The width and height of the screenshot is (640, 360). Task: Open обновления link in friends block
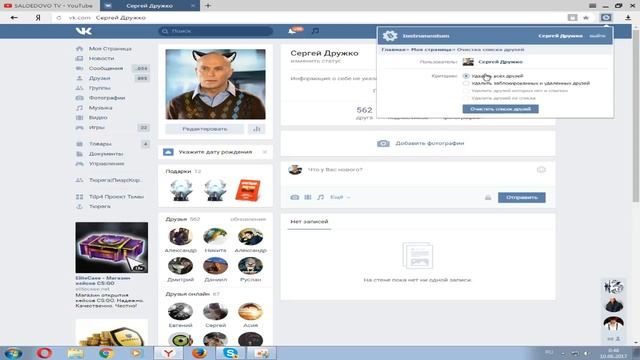click(x=248, y=219)
